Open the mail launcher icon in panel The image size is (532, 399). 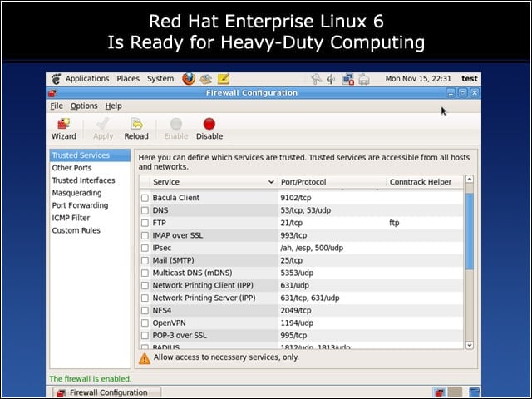click(x=206, y=79)
